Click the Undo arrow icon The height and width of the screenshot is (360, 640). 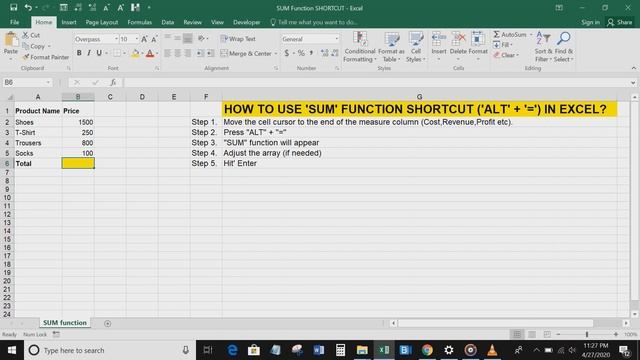pos(28,7)
